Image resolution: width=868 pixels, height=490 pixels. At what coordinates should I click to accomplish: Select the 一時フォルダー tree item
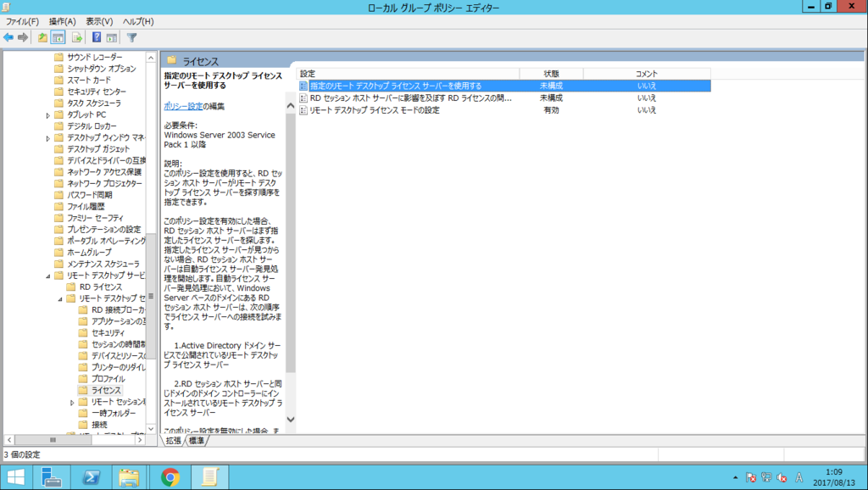point(114,413)
